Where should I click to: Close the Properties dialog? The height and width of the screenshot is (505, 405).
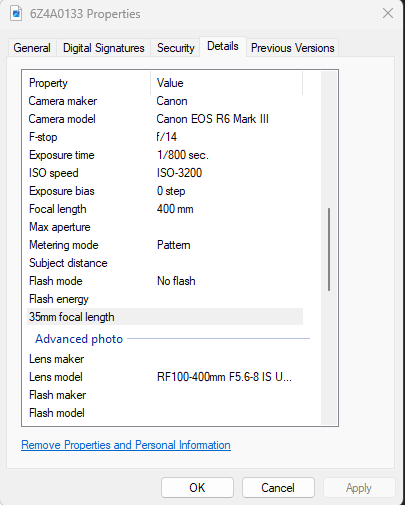tap(388, 14)
